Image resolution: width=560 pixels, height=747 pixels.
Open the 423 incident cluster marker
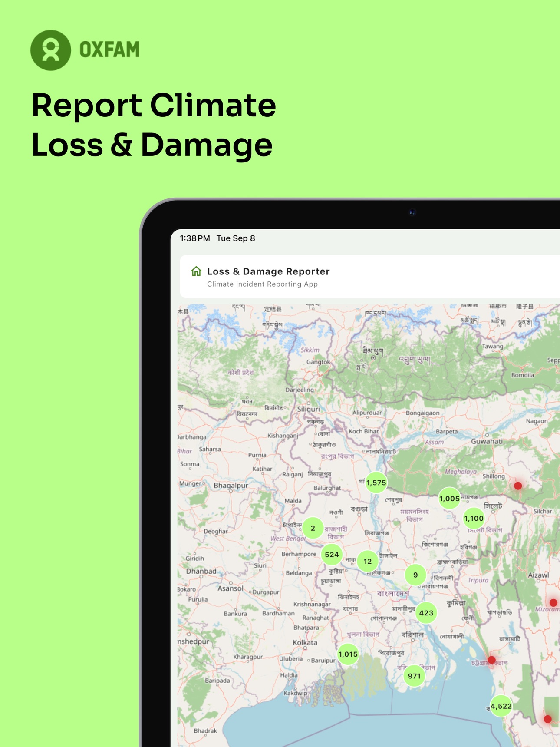[426, 613]
